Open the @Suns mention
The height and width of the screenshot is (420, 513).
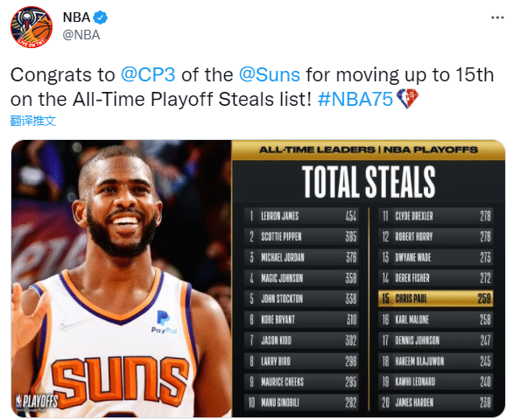(x=270, y=74)
